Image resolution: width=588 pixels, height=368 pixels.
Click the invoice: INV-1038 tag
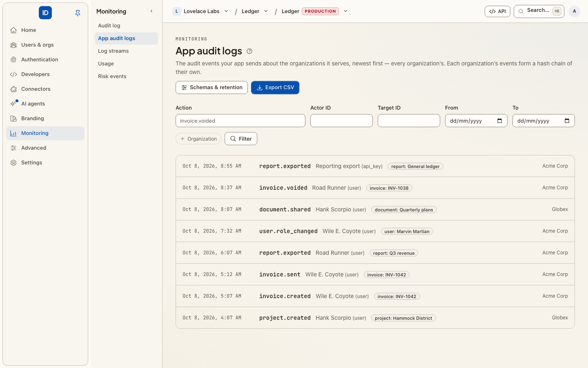click(x=389, y=188)
